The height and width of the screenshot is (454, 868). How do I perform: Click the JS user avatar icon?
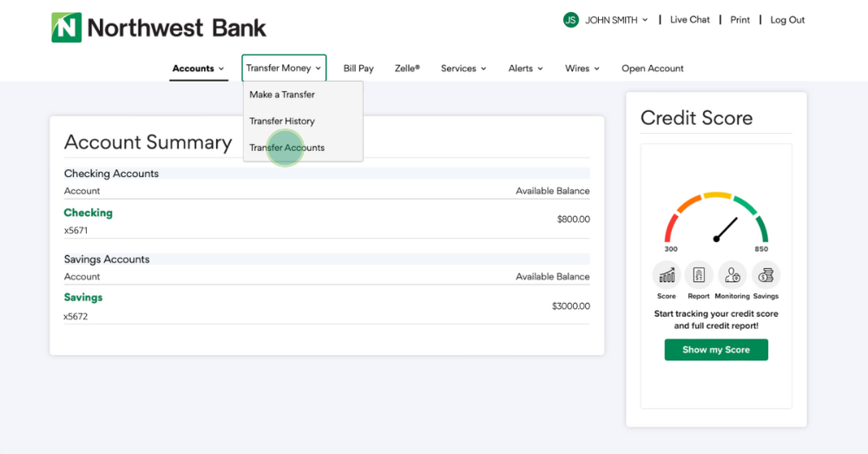tap(570, 20)
